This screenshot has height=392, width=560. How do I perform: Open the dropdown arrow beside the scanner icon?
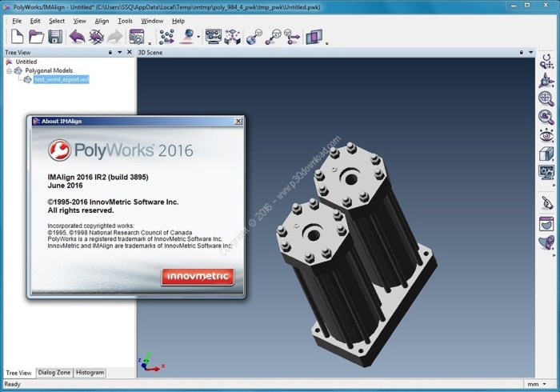coord(198,37)
